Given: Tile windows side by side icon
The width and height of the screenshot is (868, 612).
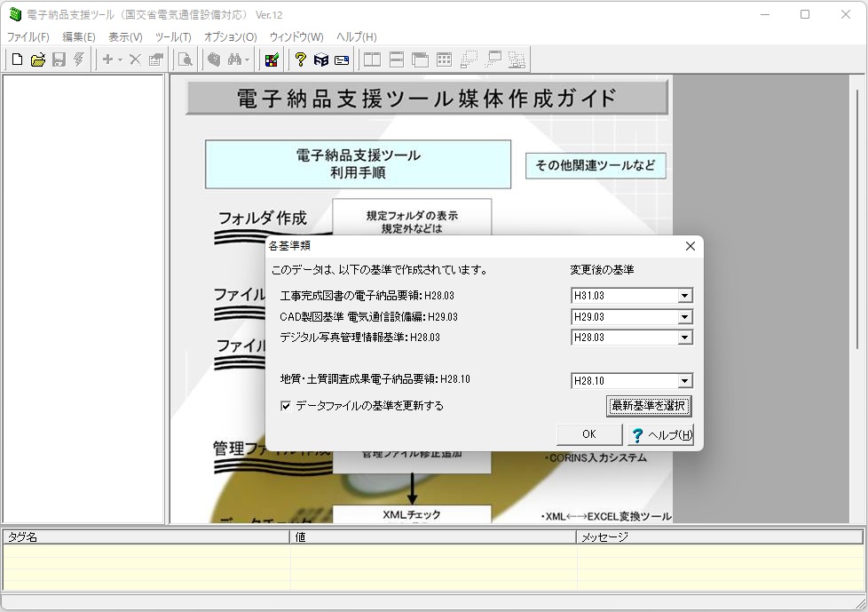Looking at the screenshot, I should (x=373, y=60).
